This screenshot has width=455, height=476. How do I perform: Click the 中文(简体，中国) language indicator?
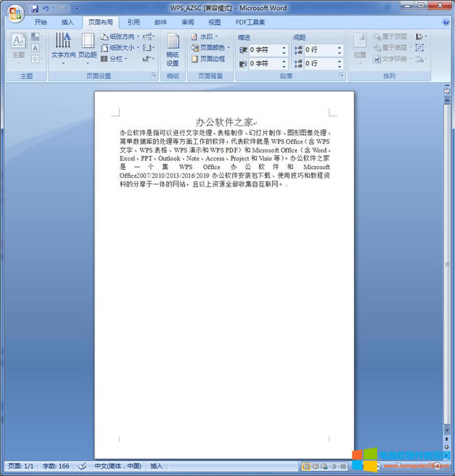[x=118, y=466]
